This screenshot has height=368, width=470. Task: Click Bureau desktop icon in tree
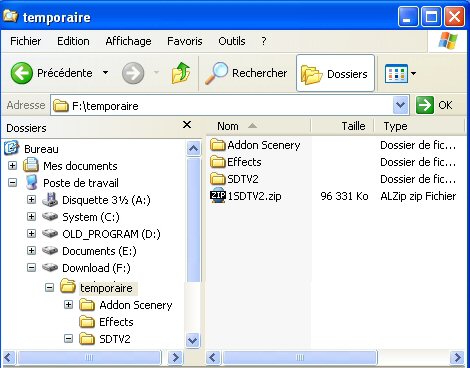click(x=12, y=148)
